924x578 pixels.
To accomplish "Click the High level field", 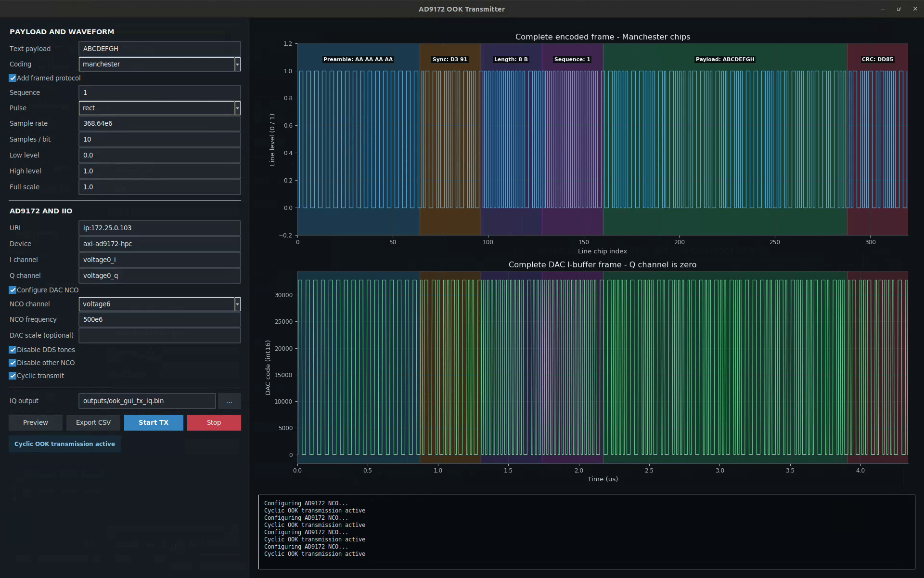I will click(x=160, y=171).
